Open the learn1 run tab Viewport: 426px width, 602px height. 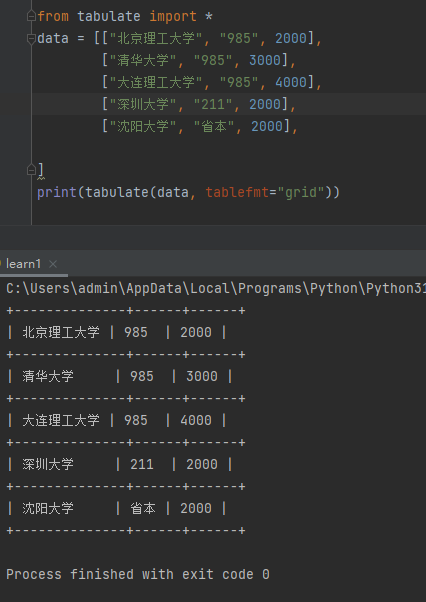[23, 264]
